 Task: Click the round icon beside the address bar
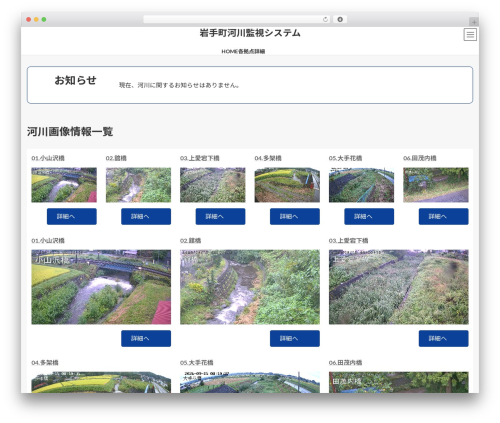pyautogui.click(x=340, y=20)
